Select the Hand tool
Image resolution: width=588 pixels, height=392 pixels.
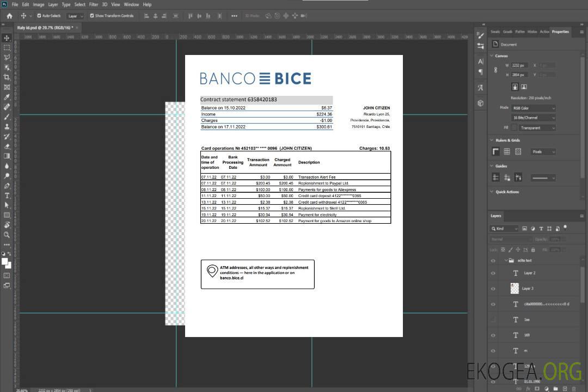[7, 225]
